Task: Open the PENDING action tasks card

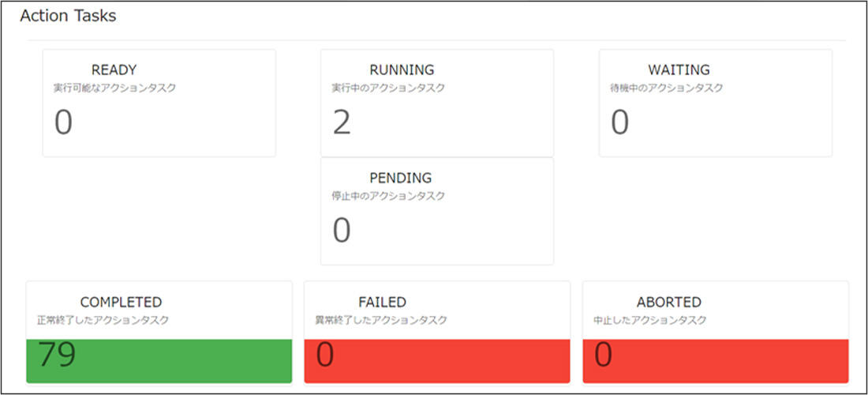Action: click(437, 211)
